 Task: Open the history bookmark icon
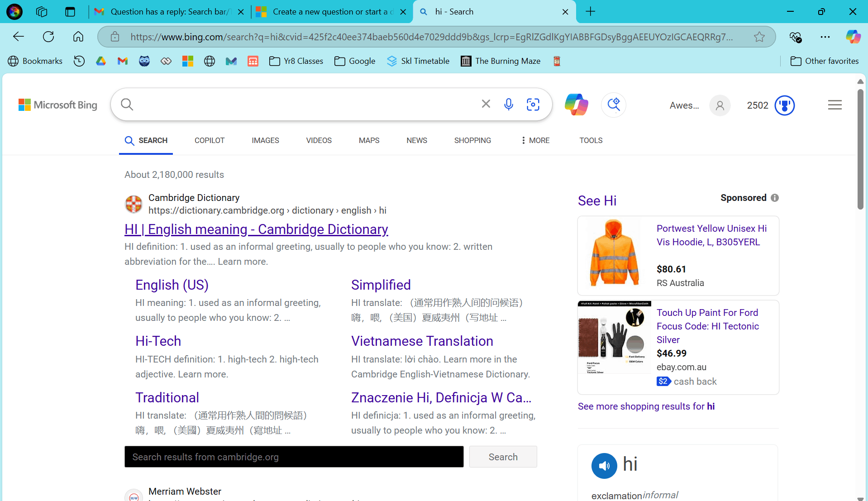pos(79,61)
